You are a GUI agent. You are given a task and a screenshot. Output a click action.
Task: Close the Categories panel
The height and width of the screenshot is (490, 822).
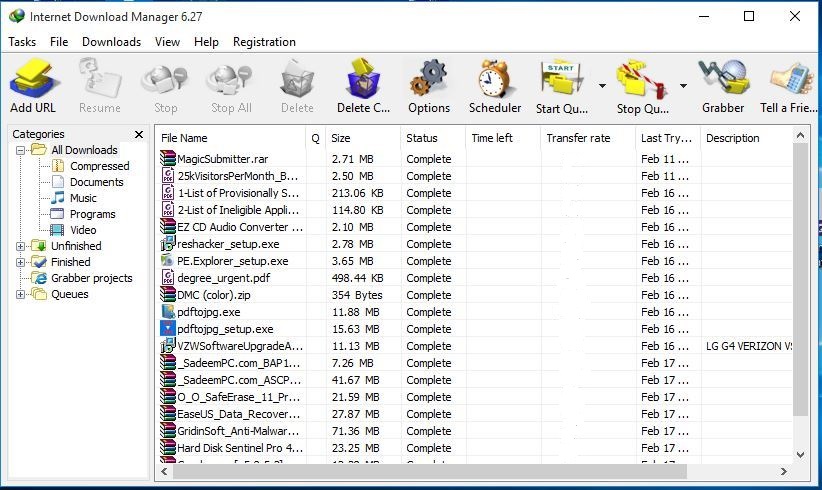pyautogui.click(x=139, y=135)
